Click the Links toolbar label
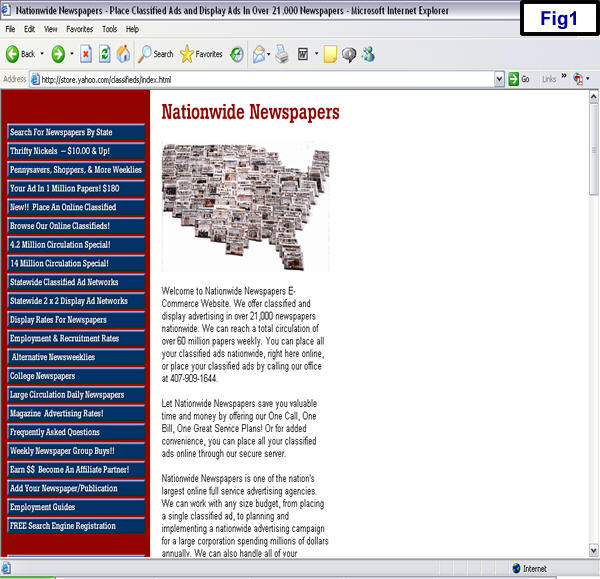600x579 pixels. pyautogui.click(x=549, y=79)
